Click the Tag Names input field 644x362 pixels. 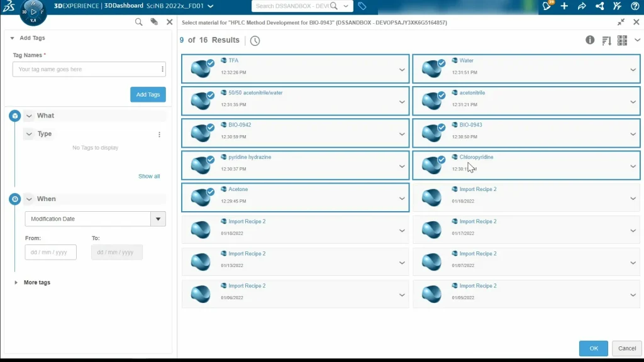click(86, 69)
